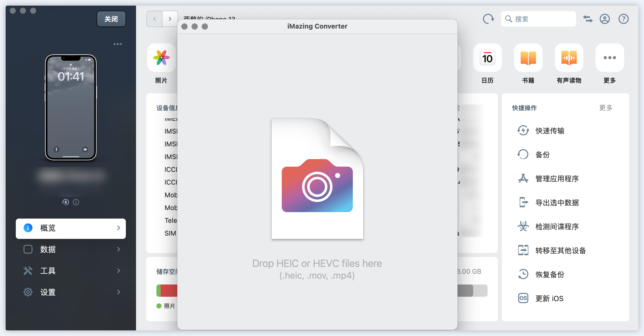Open the Calendar (日历) icon
This screenshot has width=644, height=336.
pos(487,58)
